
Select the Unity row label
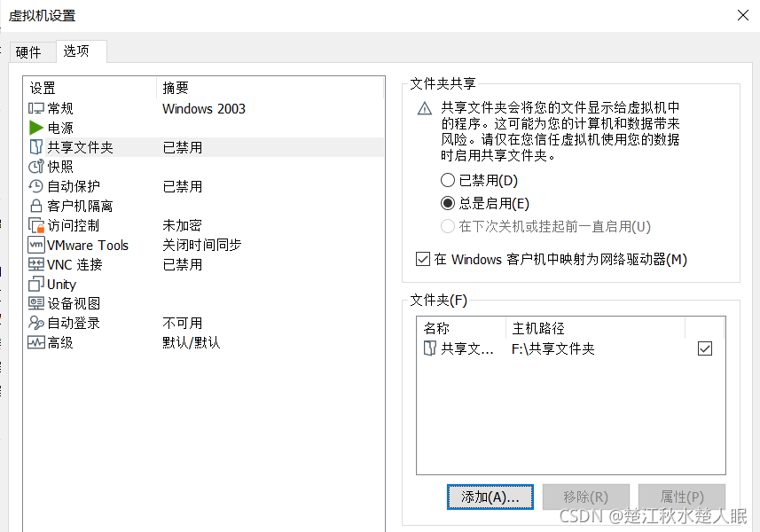pyautogui.click(x=61, y=285)
